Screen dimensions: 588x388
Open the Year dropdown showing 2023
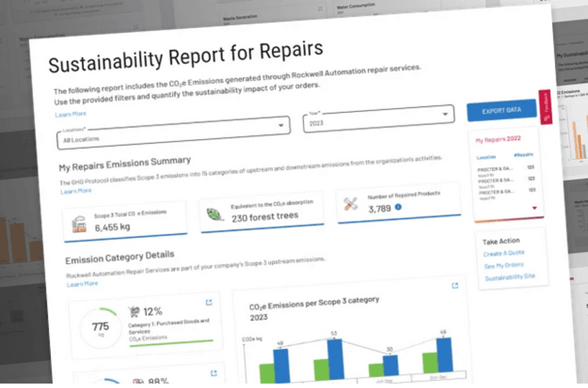click(378, 118)
